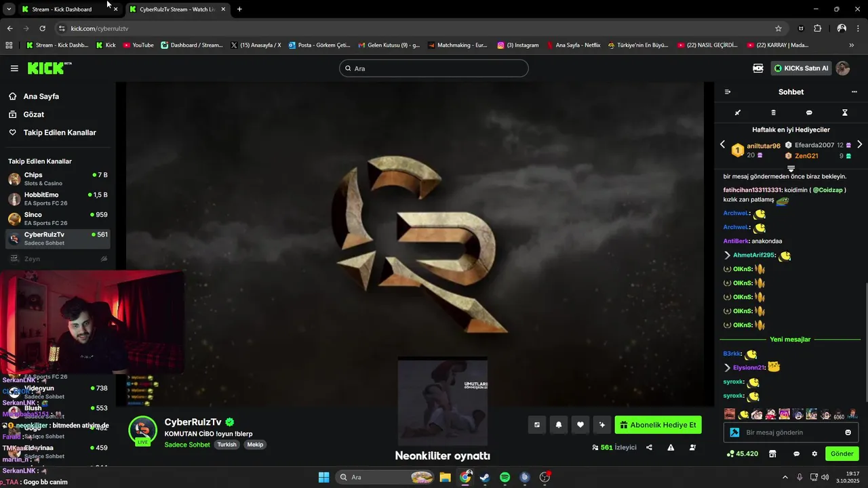Open Steam from the taskbar
The width and height of the screenshot is (868, 488).
click(485, 477)
